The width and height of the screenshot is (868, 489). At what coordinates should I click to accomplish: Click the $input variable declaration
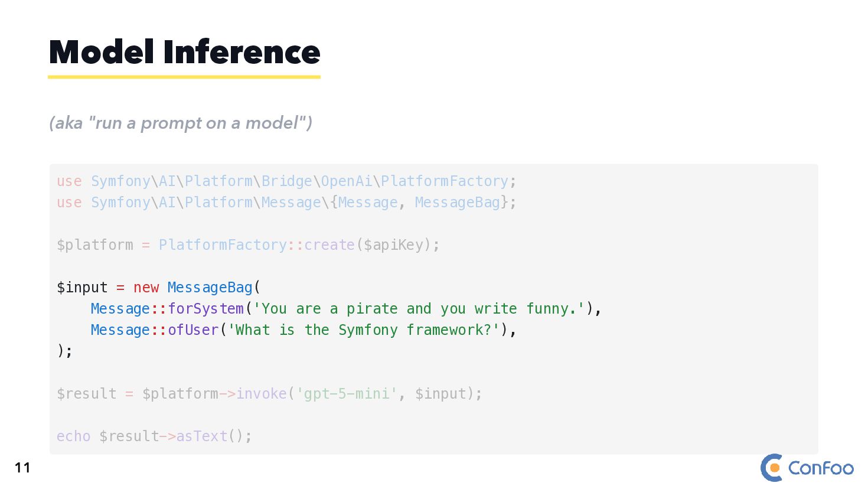click(x=82, y=287)
